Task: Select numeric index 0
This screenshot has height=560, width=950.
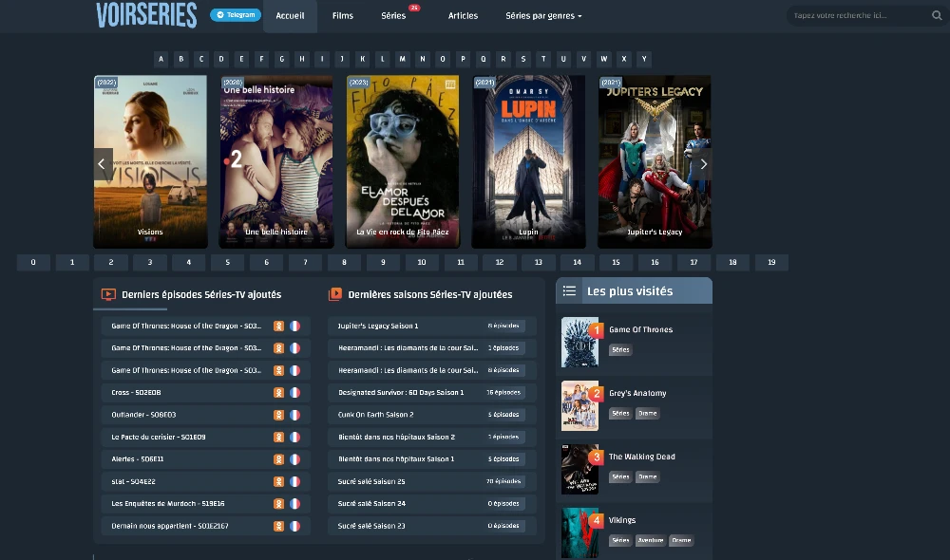Action: click(x=33, y=262)
